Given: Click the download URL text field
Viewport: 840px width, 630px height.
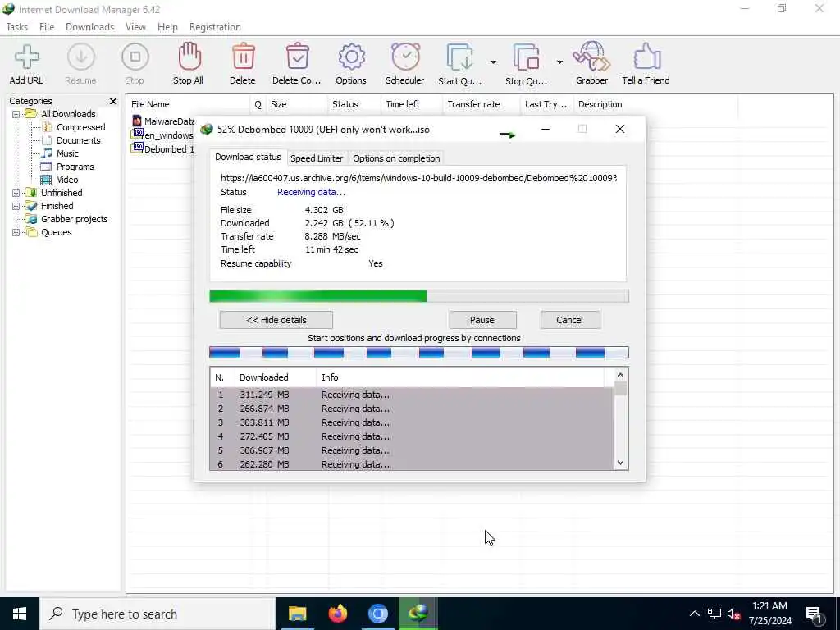Looking at the screenshot, I should [x=418, y=178].
